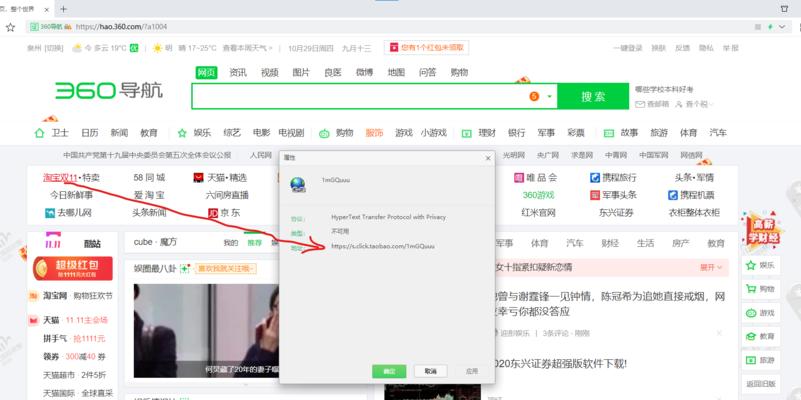Click the 360导航 logo
This screenshot has height=400, width=801.
pyautogui.click(x=109, y=91)
